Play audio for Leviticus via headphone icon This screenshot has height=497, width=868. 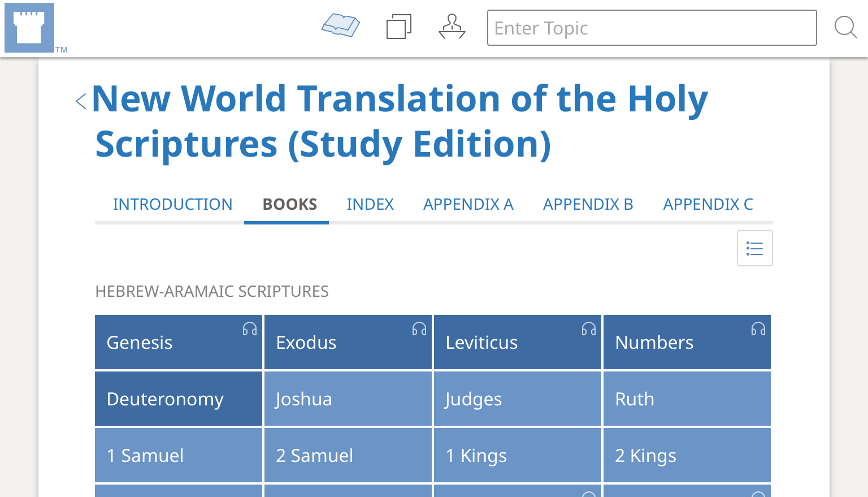click(588, 328)
